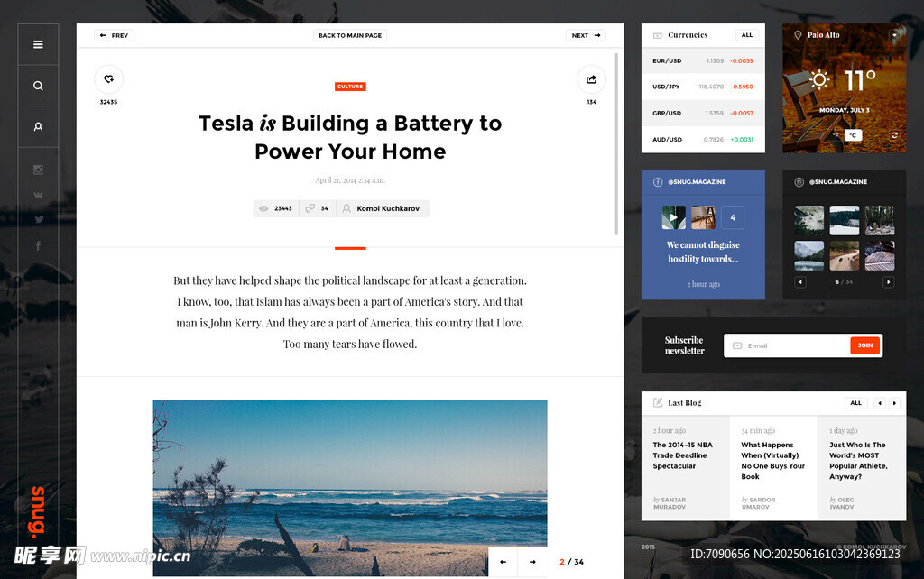
Task: Open the user profile icon in sidebar
Action: [38, 126]
